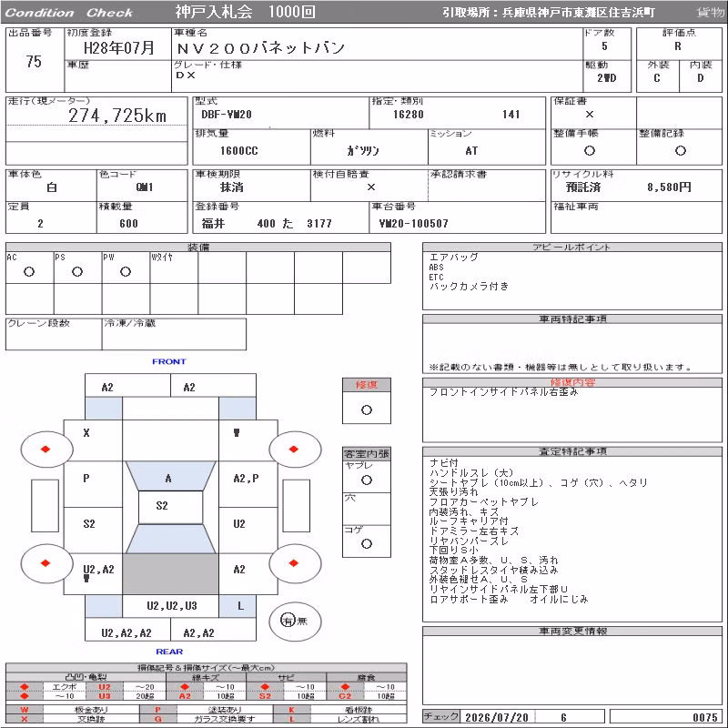Click the A2,P door panel in the diagram
This screenshot has height=728, width=728.
[x=248, y=484]
